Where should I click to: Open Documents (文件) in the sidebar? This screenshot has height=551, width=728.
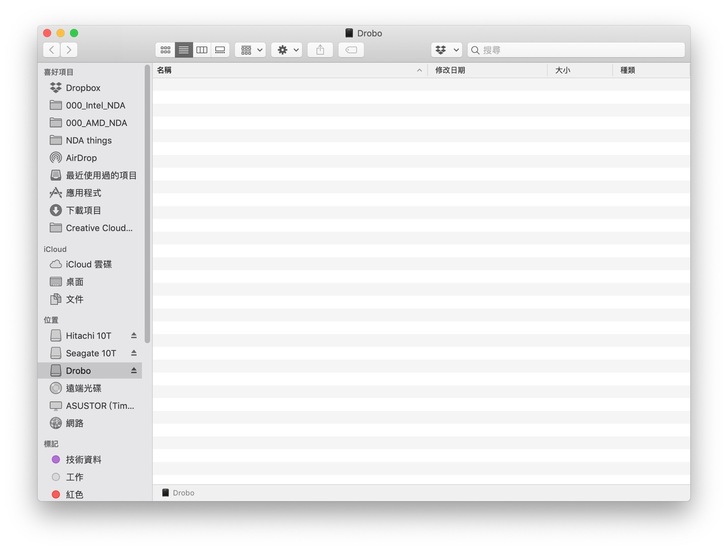(x=90, y=299)
